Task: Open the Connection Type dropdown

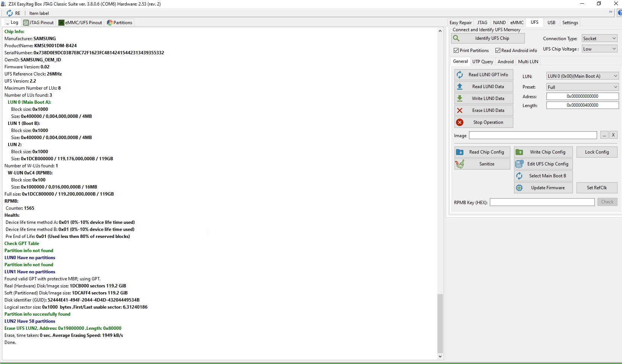Action: click(599, 38)
